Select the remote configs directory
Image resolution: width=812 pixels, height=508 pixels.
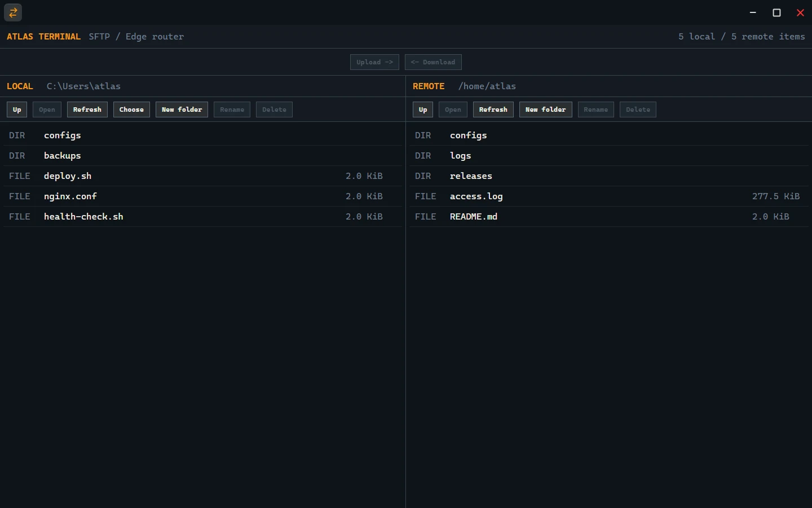click(x=609, y=135)
